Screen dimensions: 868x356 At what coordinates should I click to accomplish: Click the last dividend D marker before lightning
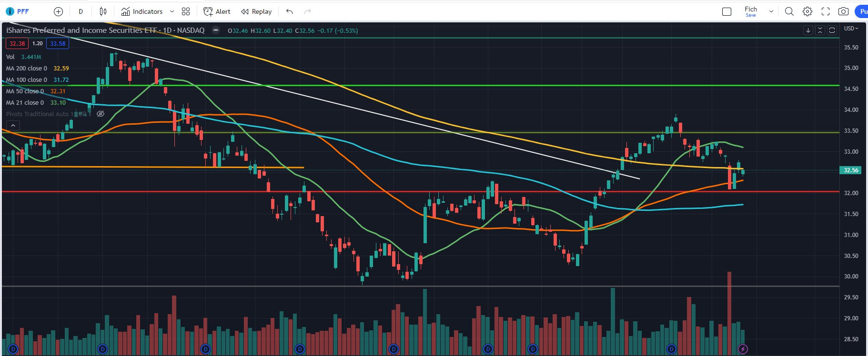671,349
